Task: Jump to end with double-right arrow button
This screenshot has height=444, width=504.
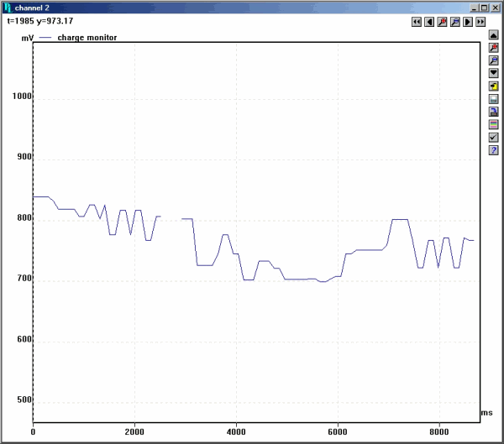Action: coord(480,22)
